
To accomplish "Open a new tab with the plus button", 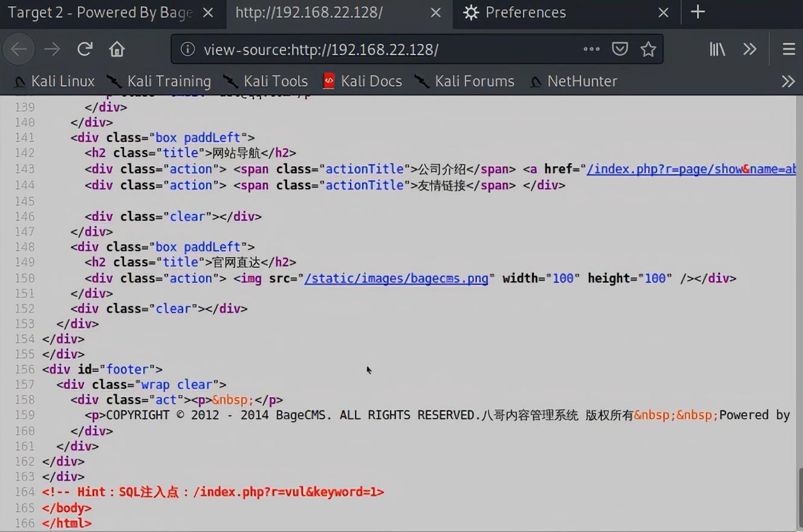I will click(698, 12).
